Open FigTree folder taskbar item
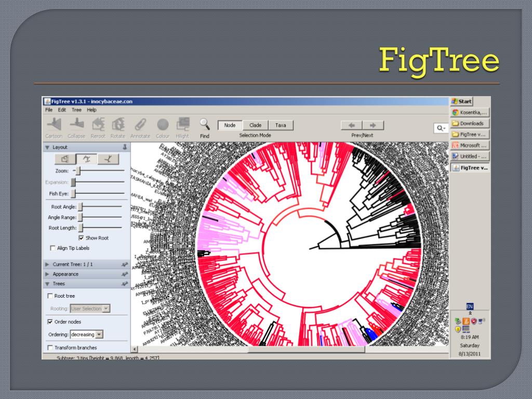 pyautogui.click(x=470, y=135)
